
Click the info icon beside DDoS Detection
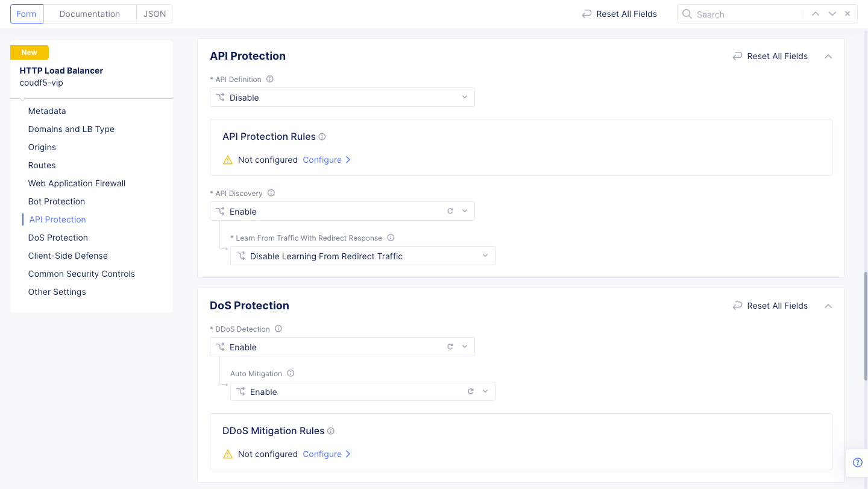pos(278,329)
